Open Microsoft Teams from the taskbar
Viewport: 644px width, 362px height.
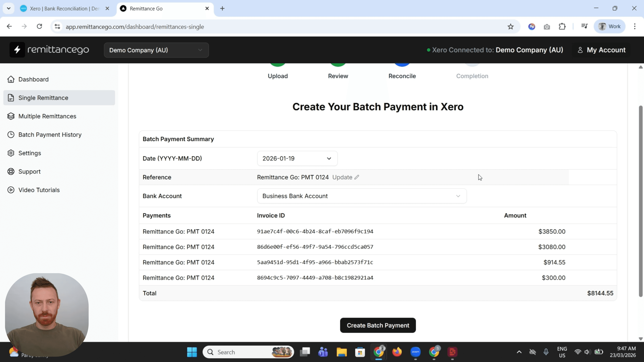click(323, 352)
